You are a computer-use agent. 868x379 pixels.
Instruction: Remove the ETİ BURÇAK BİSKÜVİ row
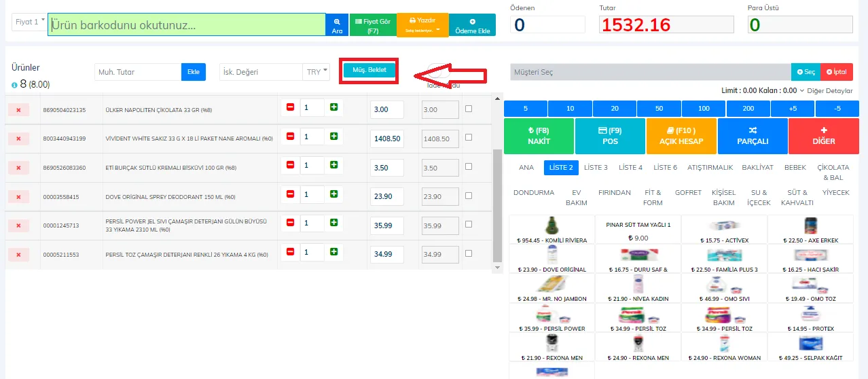pos(18,168)
